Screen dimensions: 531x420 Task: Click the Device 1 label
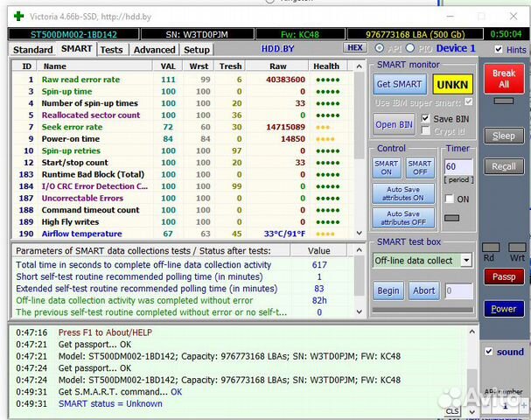pyautogui.click(x=456, y=48)
